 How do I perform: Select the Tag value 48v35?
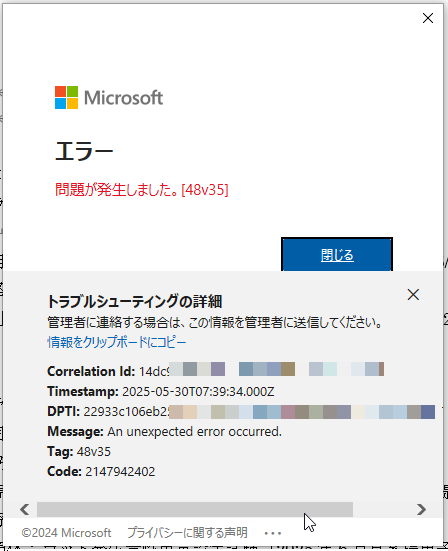(93, 452)
